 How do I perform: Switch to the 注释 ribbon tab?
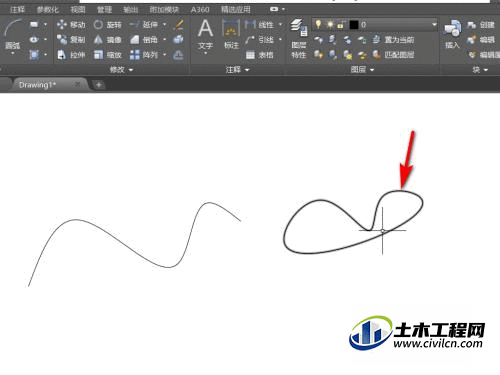click(17, 9)
